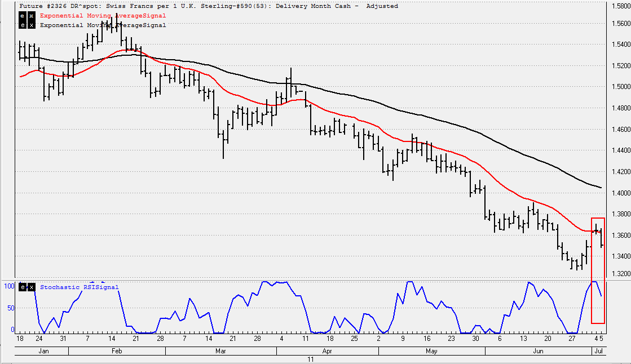
Task: Click the chart title 'Future #2326 DR^spot'
Action: click(60, 6)
